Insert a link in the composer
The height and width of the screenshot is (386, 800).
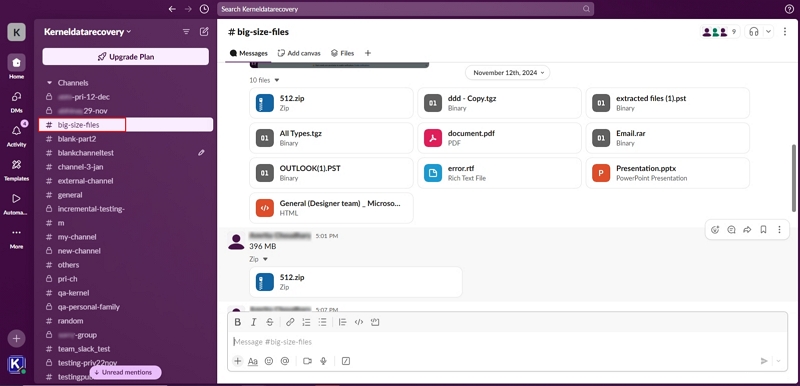point(290,322)
